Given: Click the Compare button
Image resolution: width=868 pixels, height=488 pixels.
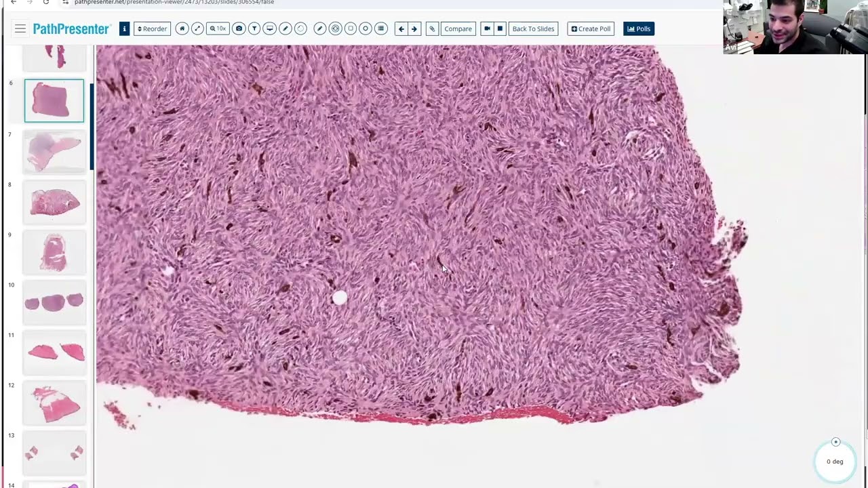Looking at the screenshot, I should (x=458, y=28).
